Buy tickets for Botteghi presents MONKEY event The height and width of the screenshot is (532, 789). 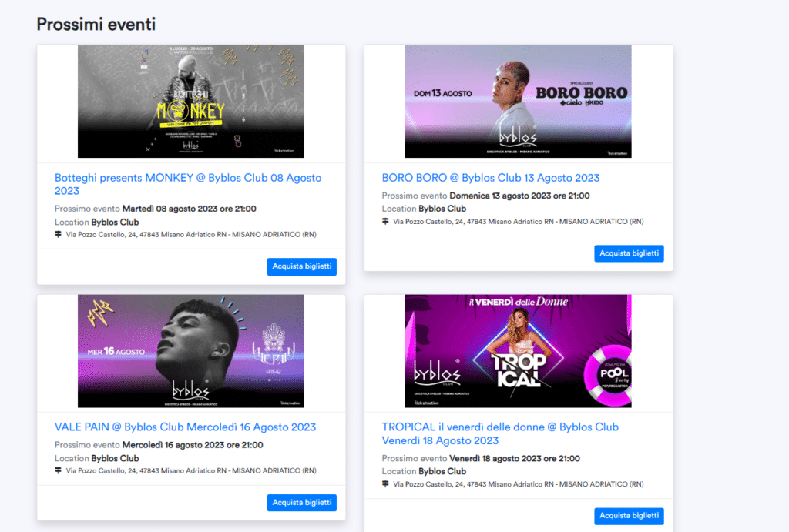[x=302, y=266]
